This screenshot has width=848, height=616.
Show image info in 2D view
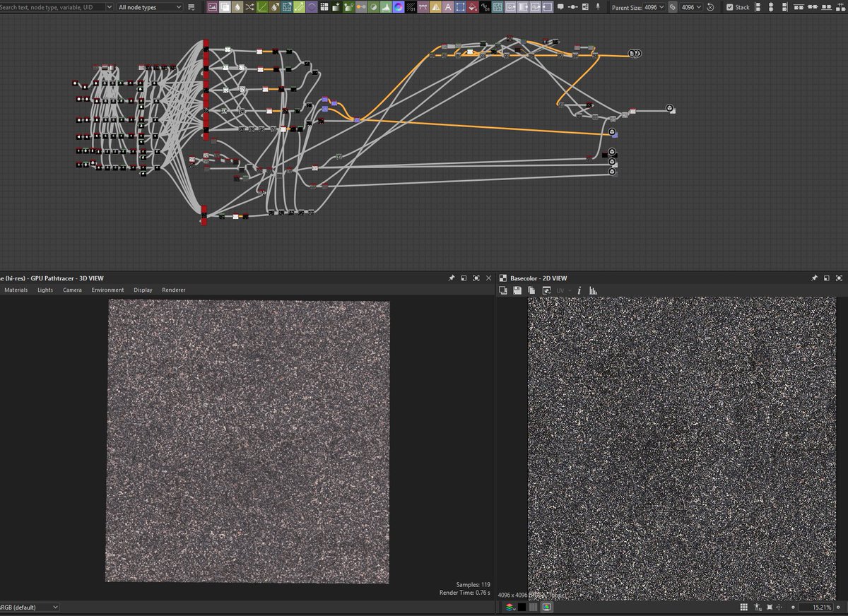[579, 290]
